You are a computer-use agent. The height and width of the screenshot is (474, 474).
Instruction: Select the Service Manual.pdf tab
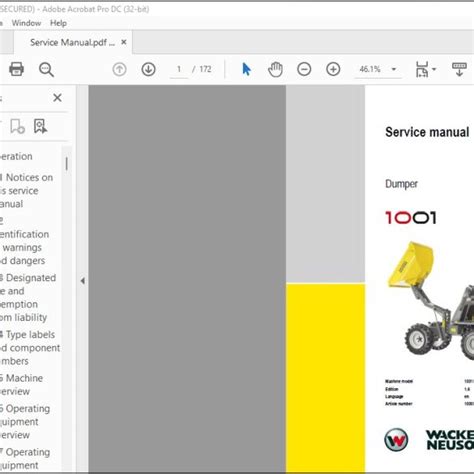[72, 42]
